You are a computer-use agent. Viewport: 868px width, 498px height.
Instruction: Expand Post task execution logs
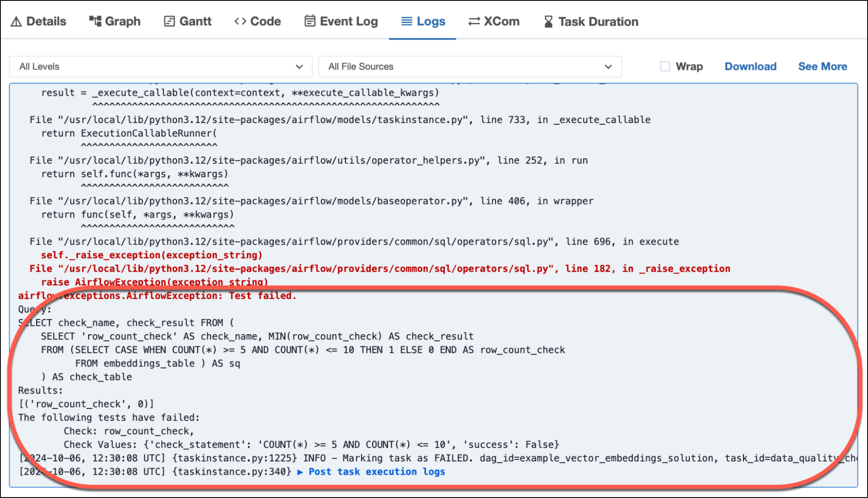[372, 471]
